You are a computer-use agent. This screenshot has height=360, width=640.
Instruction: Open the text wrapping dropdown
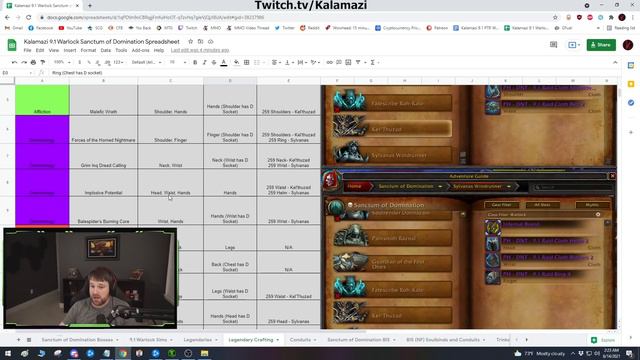pyautogui.click(x=302, y=62)
